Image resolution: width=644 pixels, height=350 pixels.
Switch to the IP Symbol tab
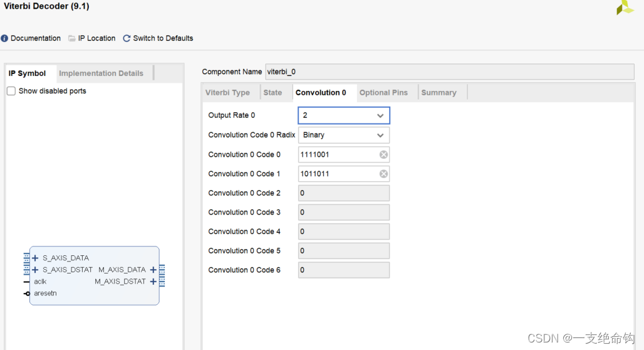coord(27,73)
